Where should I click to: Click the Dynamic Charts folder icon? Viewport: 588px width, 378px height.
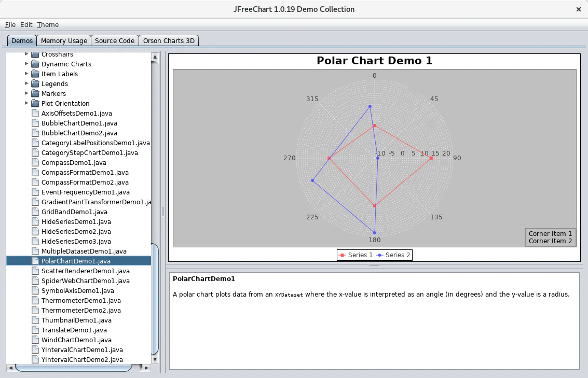tap(35, 64)
